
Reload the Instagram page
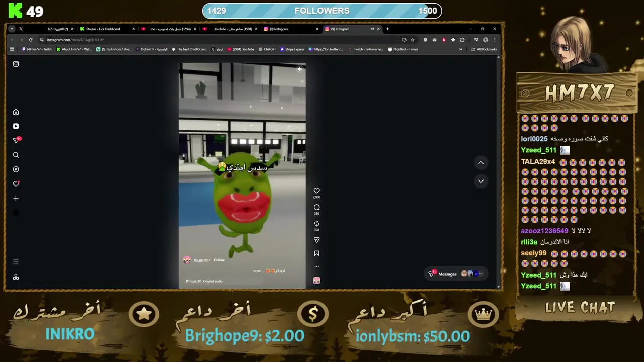pyautogui.click(x=31, y=40)
